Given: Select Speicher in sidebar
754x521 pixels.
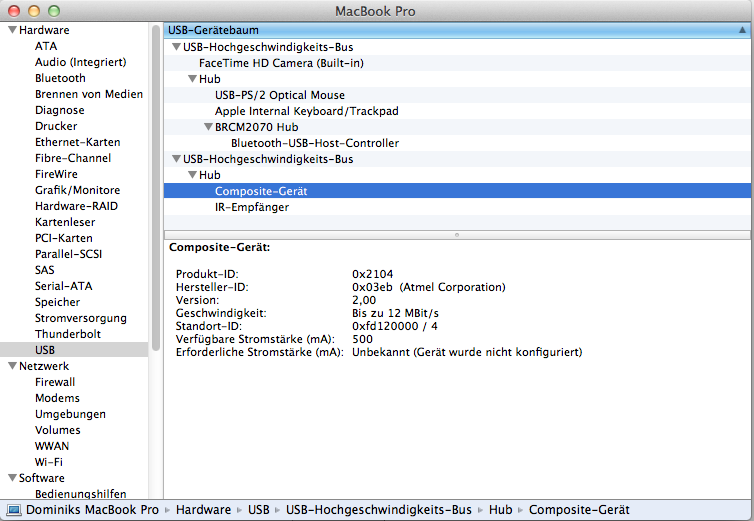Looking at the screenshot, I should 57,302.
